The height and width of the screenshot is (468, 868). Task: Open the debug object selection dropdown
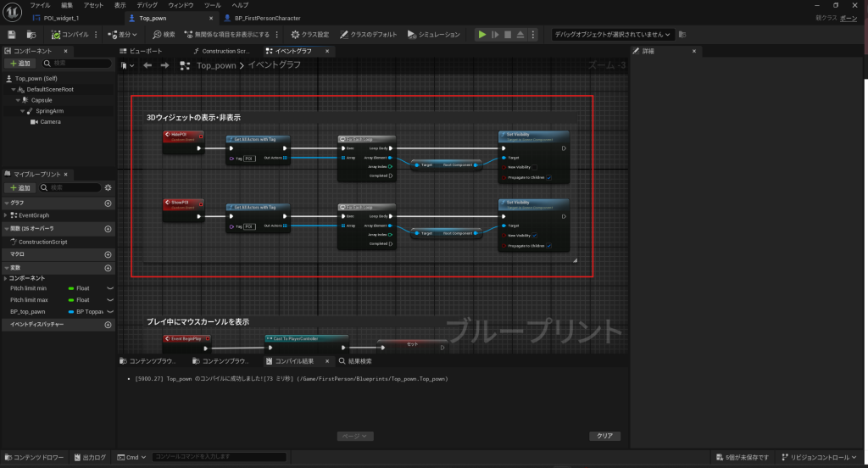[612, 35]
